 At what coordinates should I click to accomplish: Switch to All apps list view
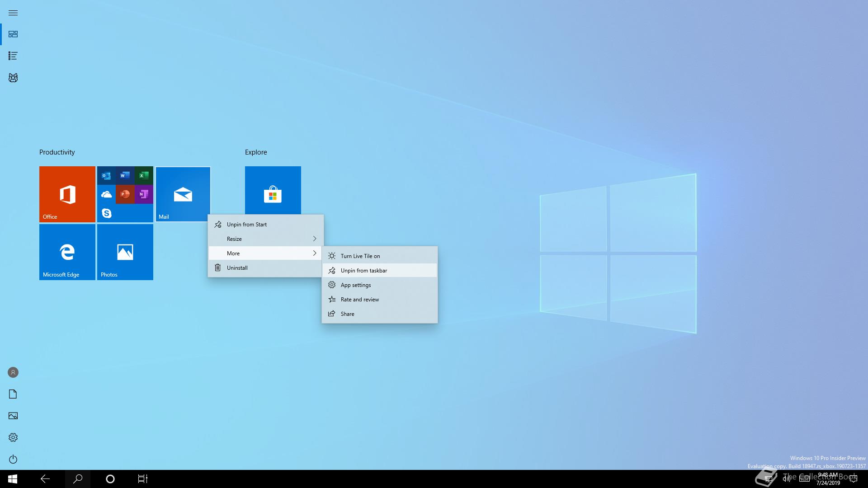(x=13, y=56)
